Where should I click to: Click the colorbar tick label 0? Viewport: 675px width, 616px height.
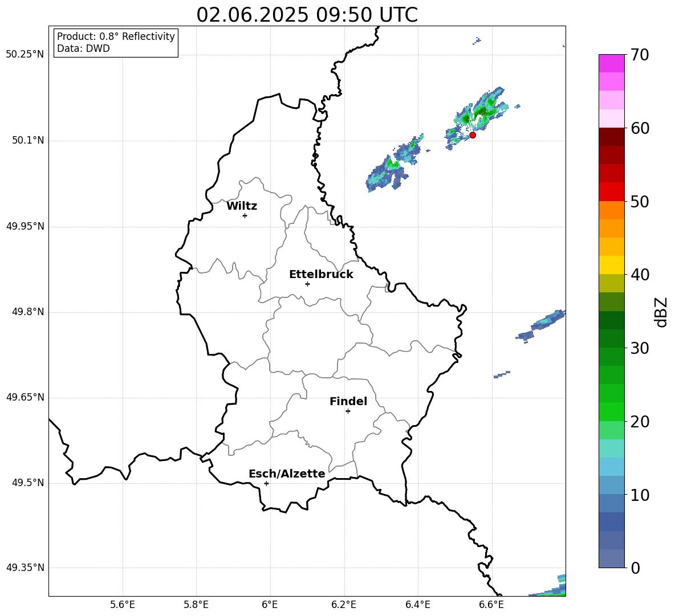click(635, 568)
